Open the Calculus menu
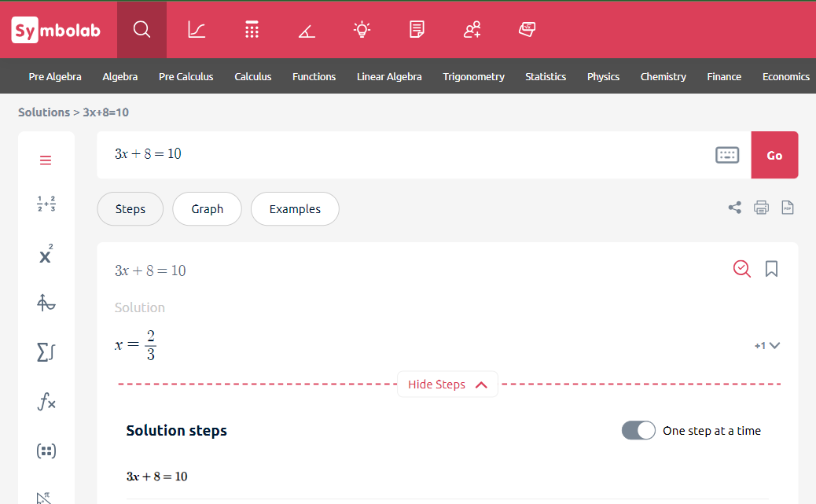 (x=253, y=76)
